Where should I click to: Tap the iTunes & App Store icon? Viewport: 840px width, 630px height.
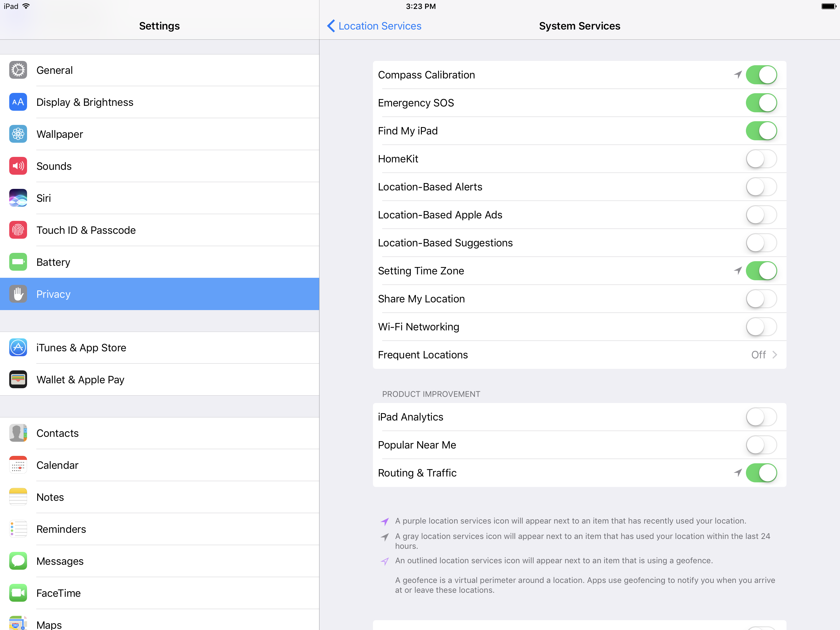coord(18,347)
